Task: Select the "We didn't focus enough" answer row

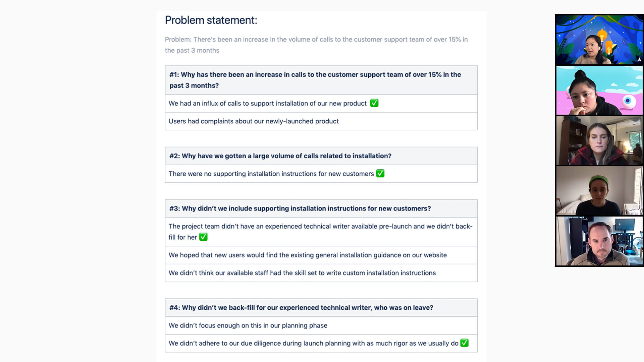Action: (x=248, y=325)
